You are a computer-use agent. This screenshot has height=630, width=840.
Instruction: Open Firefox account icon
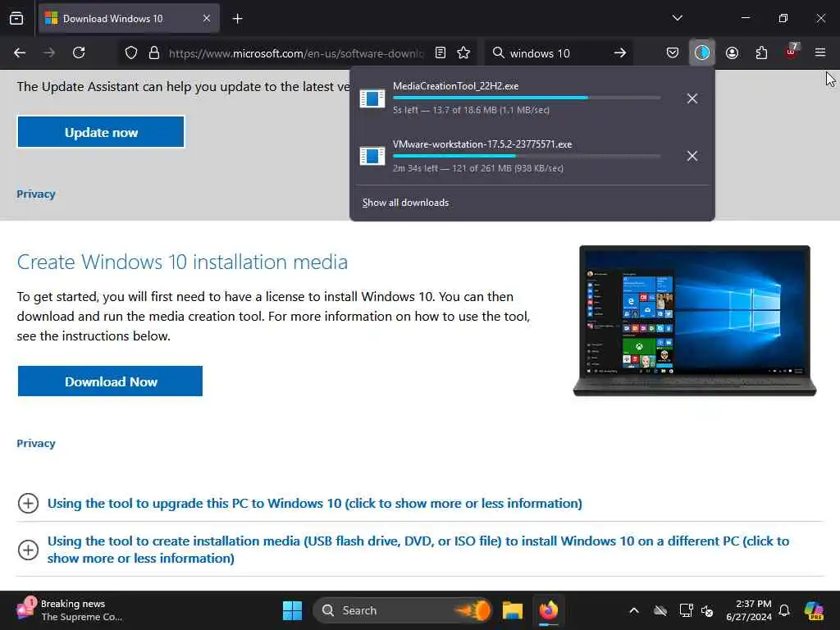[732, 52]
